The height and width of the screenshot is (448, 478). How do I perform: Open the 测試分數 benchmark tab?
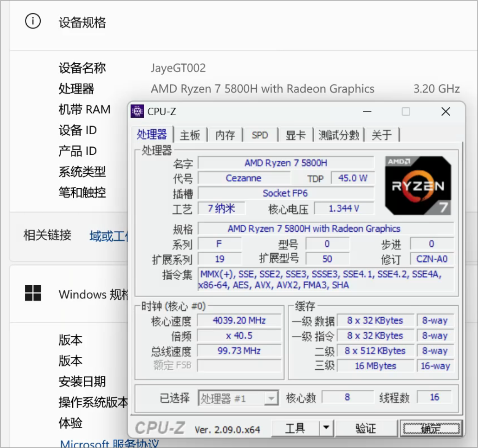[x=339, y=135]
